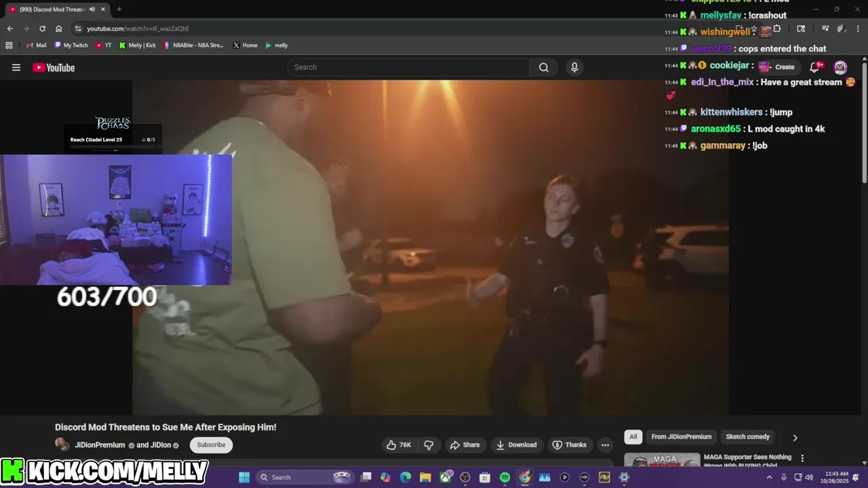Go back with the browser back arrow

[x=9, y=28]
